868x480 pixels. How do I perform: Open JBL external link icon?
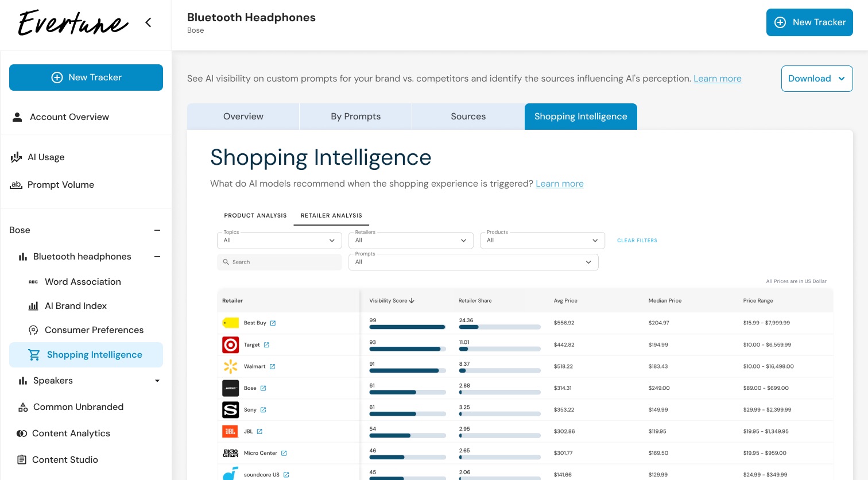(x=259, y=431)
